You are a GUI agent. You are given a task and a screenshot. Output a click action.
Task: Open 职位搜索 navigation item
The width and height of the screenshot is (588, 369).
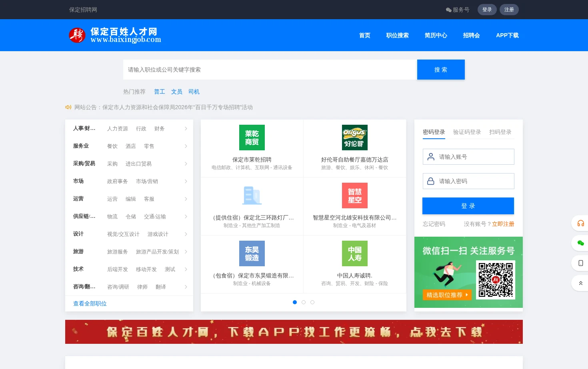click(398, 35)
